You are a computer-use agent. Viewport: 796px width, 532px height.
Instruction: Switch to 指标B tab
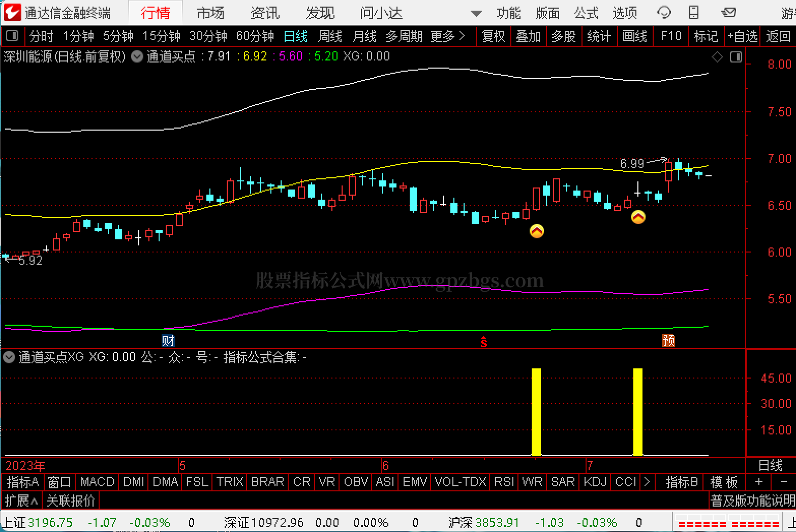point(682,482)
